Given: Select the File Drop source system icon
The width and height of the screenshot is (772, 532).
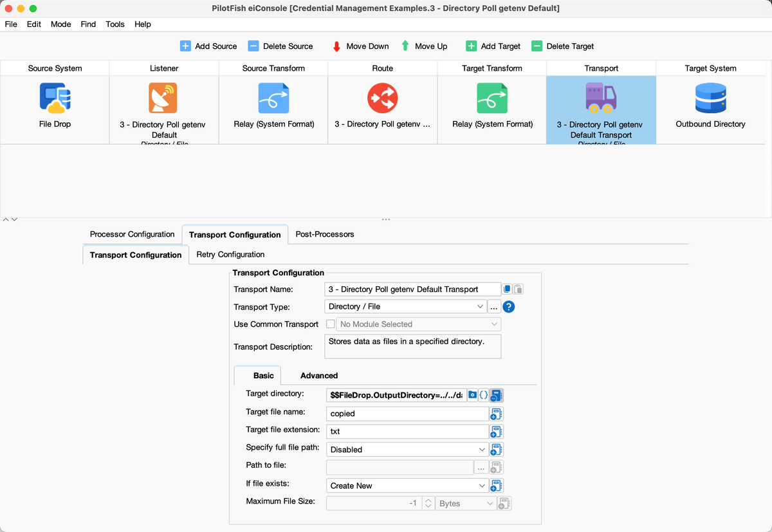Looking at the screenshot, I should click(x=55, y=98).
